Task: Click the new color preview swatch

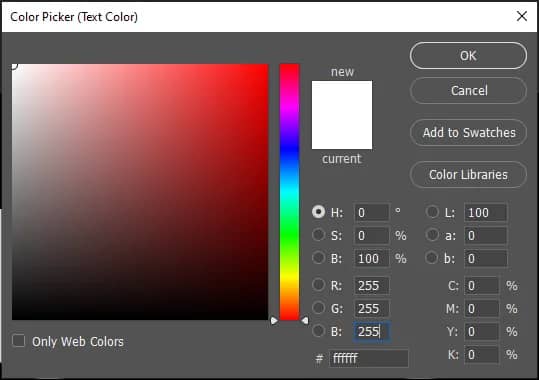Action: 342,98
